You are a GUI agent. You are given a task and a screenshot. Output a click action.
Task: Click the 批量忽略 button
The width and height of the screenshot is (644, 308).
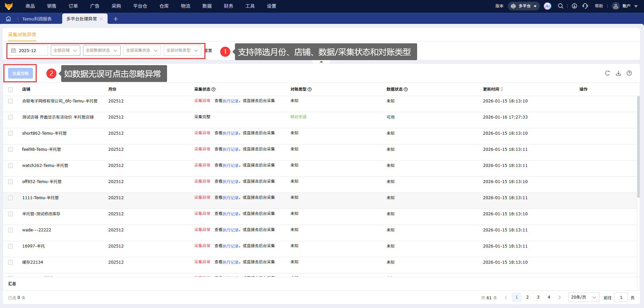coord(21,73)
